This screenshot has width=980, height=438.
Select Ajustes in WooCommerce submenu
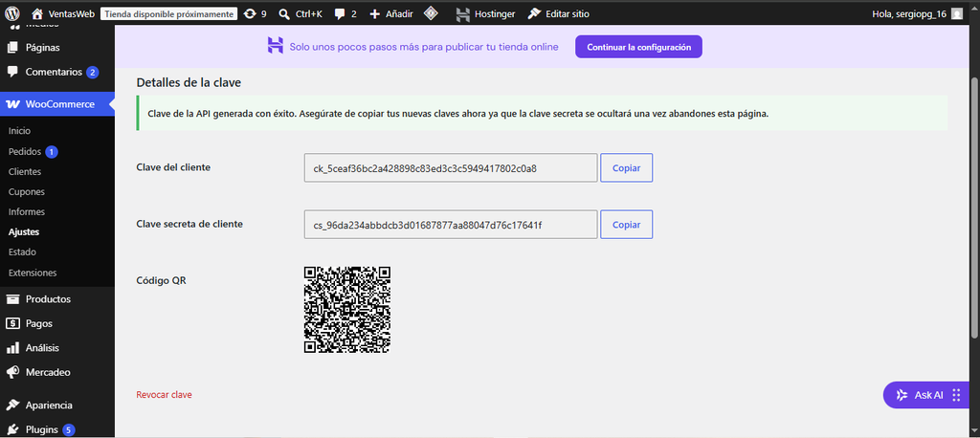click(x=24, y=231)
